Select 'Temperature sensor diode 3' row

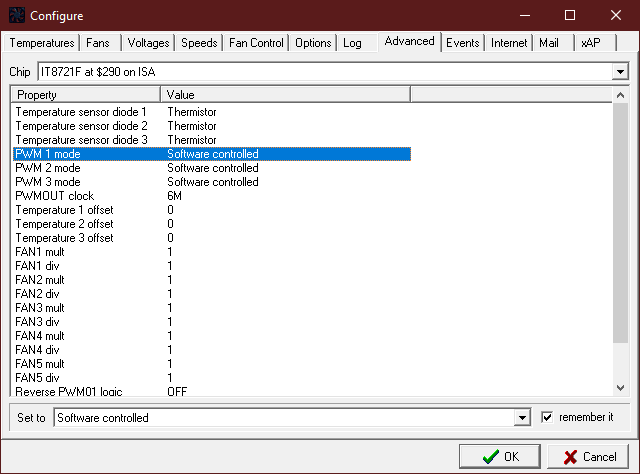tap(211, 140)
